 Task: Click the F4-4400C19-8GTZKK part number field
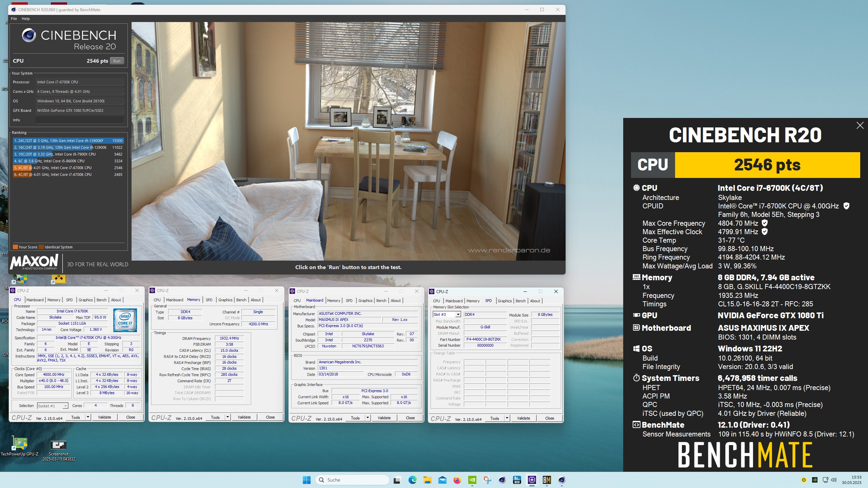(x=485, y=339)
